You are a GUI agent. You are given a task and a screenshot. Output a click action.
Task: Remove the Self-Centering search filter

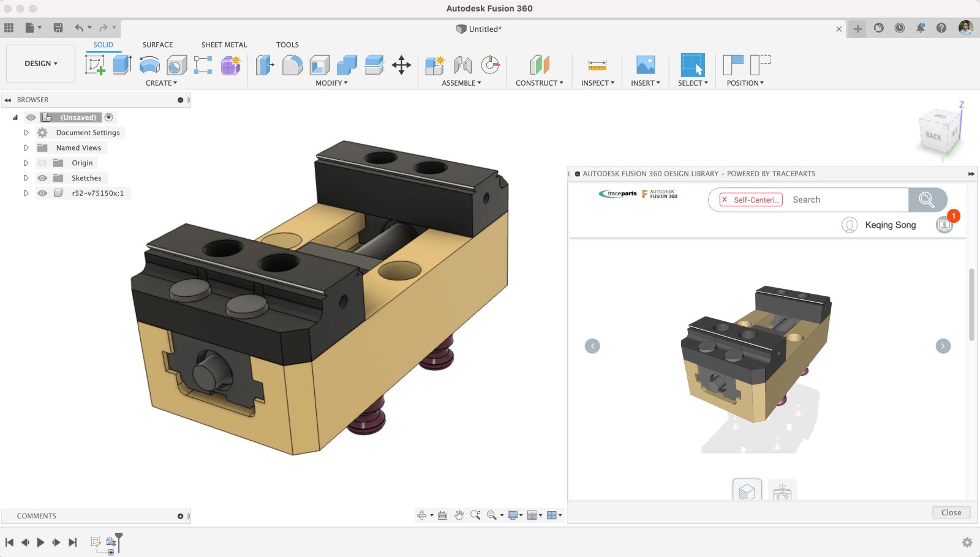[725, 200]
